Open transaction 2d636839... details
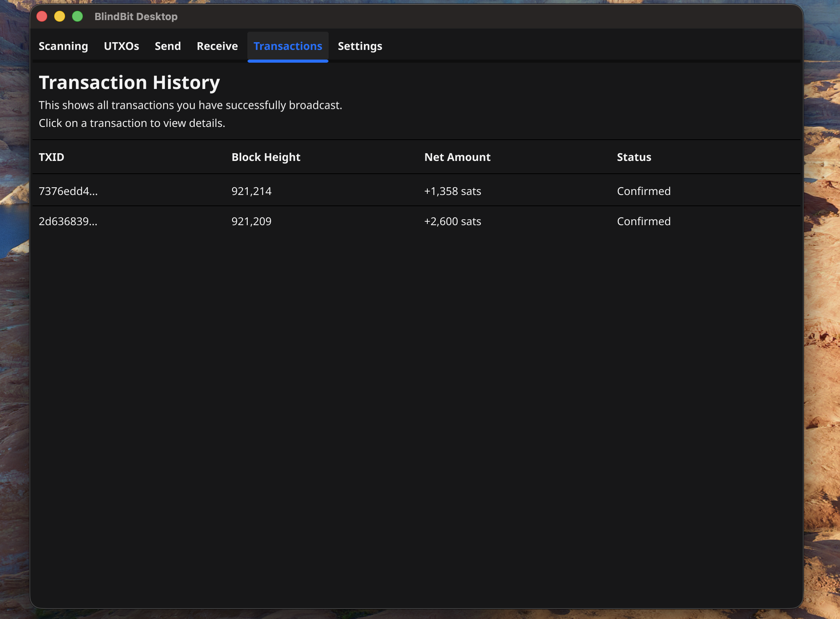The image size is (840, 619). pyautogui.click(x=68, y=221)
